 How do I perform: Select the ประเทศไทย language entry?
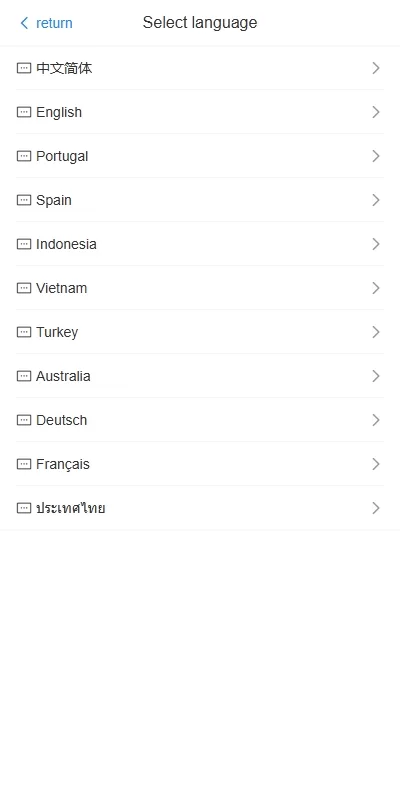[x=200, y=508]
